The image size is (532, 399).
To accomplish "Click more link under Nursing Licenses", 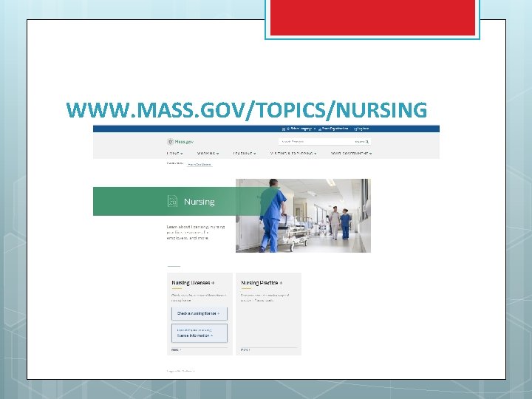I will click(177, 349).
